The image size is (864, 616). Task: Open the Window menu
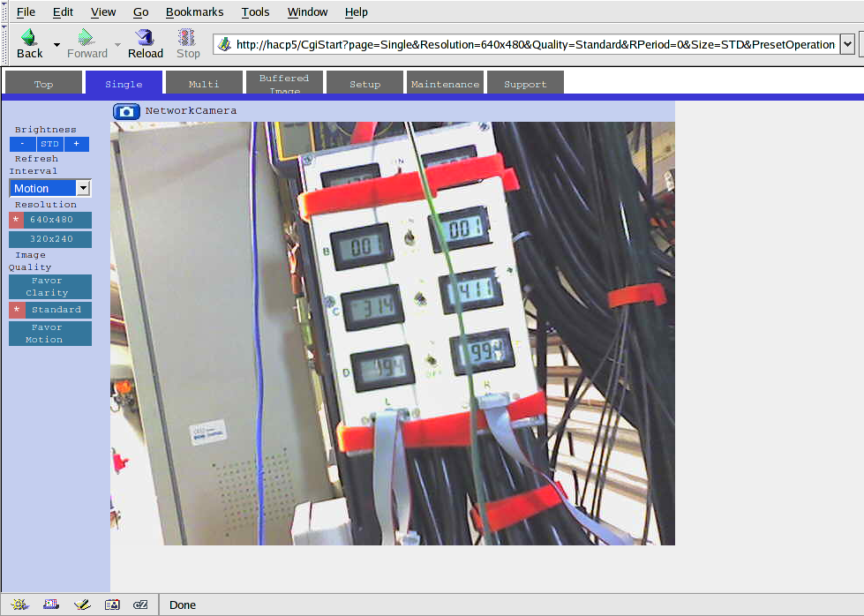tap(307, 12)
